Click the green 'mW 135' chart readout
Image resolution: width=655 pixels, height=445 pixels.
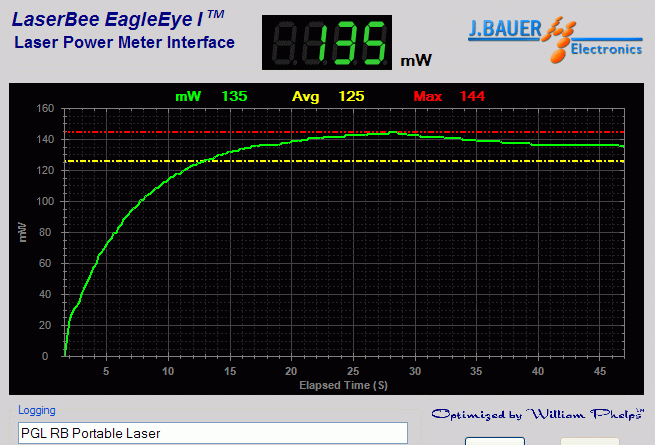(x=211, y=97)
